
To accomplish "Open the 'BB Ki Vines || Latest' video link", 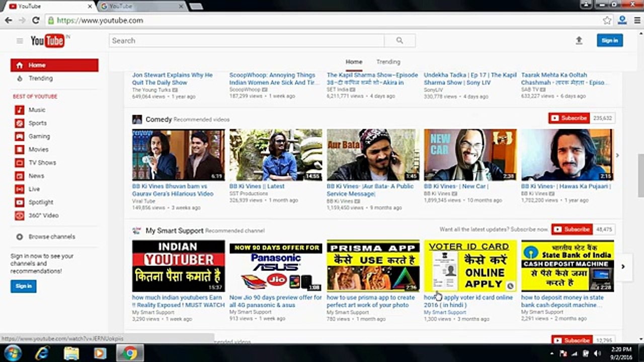I will coord(257,187).
